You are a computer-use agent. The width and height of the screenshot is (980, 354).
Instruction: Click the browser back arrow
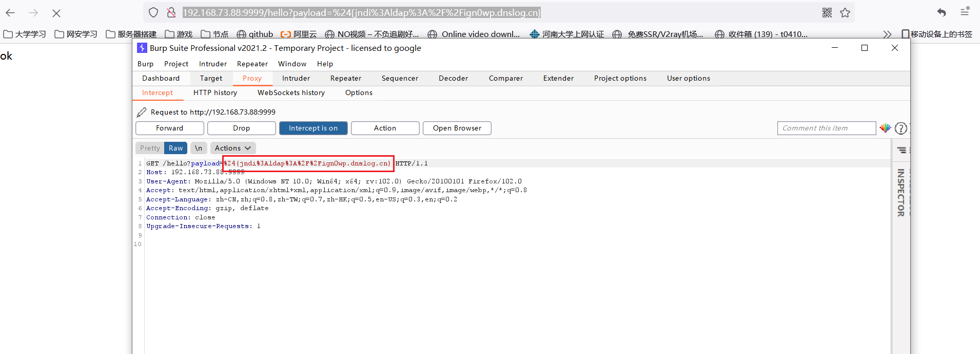click(x=10, y=13)
